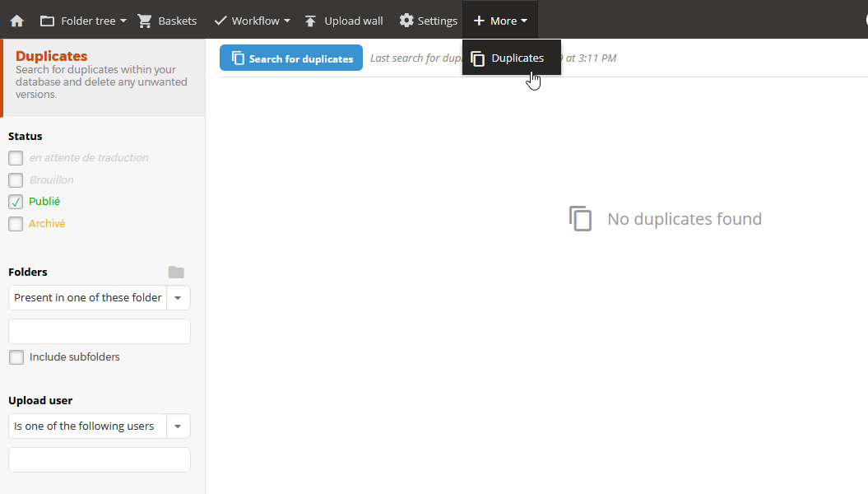This screenshot has height=494, width=868.
Task: Open Settings from the top bar
Action: click(429, 21)
